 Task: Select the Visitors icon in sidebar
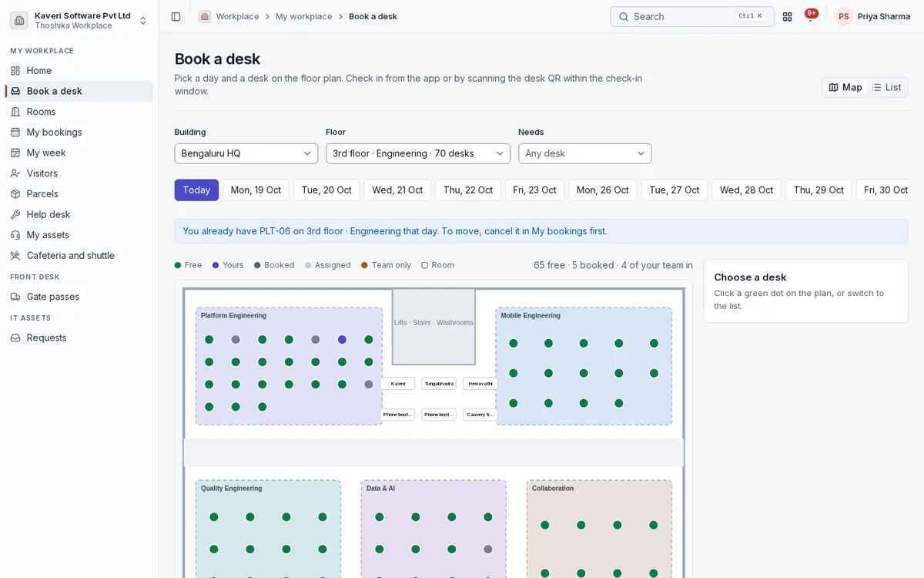15,173
